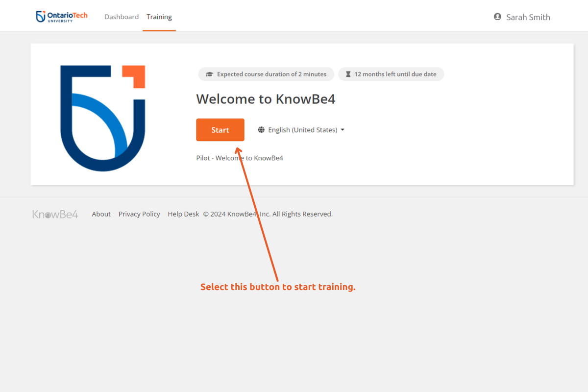Click the Welcome to KnowBe4 heading

pos(266,99)
